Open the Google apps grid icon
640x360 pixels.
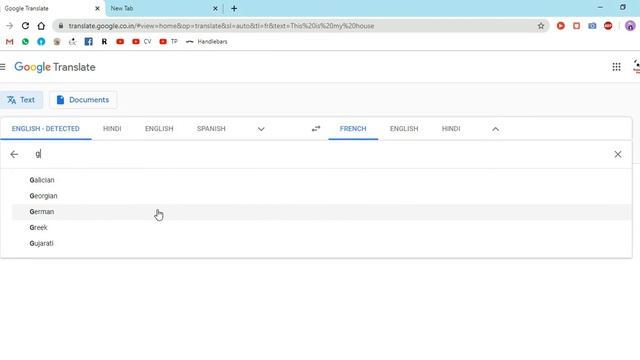click(616, 67)
